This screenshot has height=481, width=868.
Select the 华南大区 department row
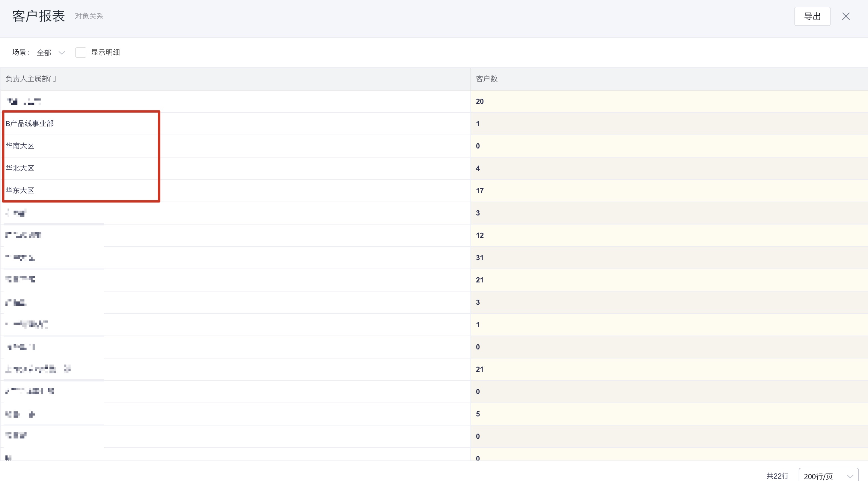coord(20,146)
